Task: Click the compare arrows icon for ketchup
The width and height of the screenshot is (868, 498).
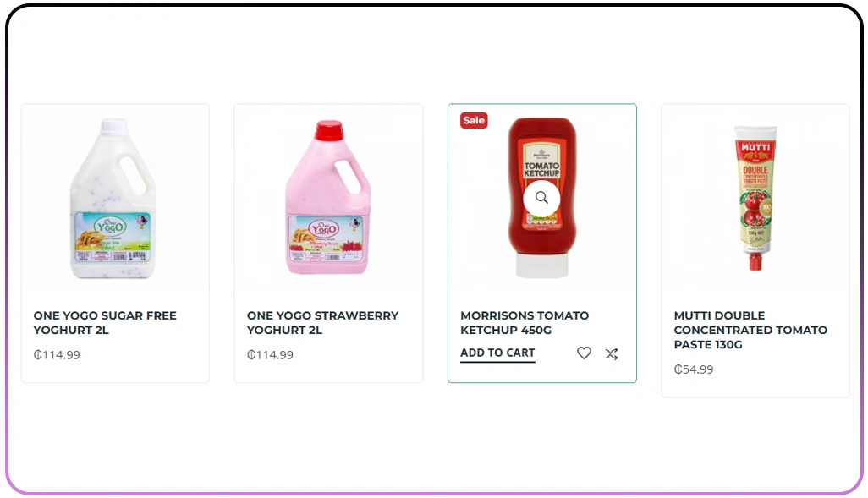Action: click(x=612, y=353)
